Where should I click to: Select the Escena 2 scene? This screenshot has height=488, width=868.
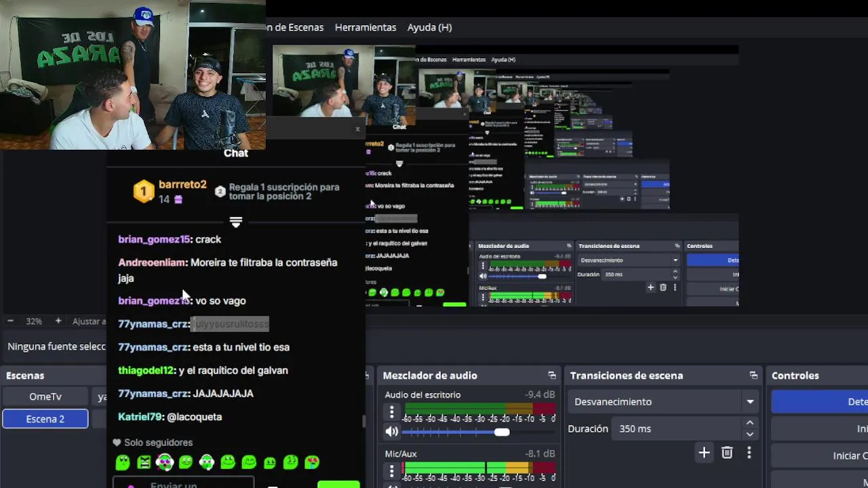click(45, 419)
